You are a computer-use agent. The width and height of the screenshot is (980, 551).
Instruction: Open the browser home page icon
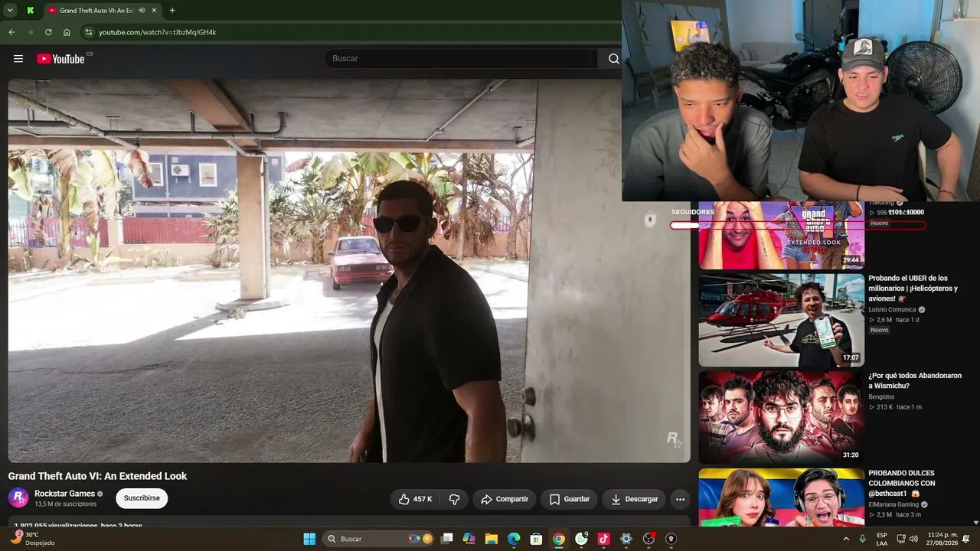pyautogui.click(x=67, y=32)
